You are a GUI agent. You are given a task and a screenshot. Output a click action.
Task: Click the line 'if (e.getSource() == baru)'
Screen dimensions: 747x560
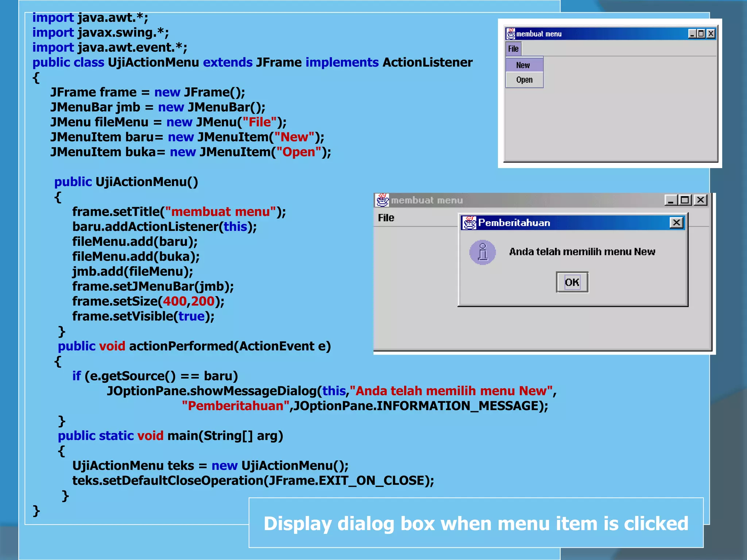pyautogui.click(x=155, y=376)
